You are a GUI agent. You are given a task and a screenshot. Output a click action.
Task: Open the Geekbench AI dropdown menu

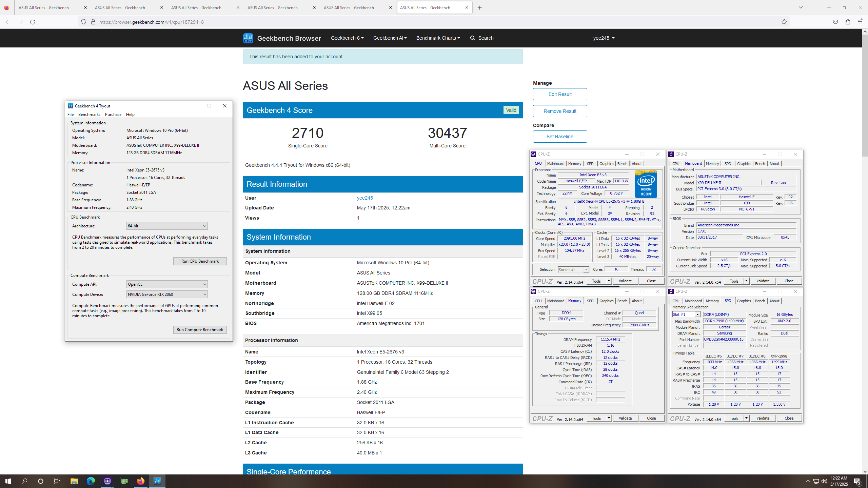coord(390,38)
